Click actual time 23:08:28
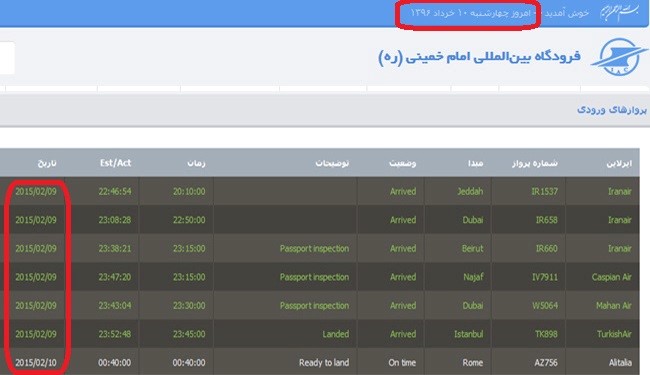This screenshot has height=375, width=650. coord(115,220)
